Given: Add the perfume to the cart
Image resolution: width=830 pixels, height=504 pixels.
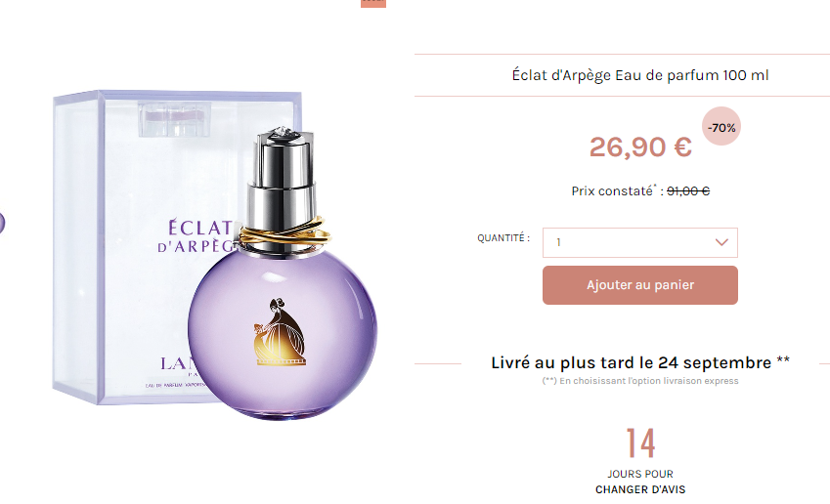Looking at the screenshot, I should [x=640, y=285].
